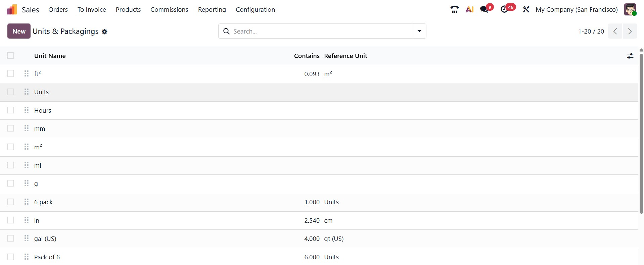644x265 pixels.
Task: Open the Reporting menu
Action: pyautogui.click(x=212, y=10)
